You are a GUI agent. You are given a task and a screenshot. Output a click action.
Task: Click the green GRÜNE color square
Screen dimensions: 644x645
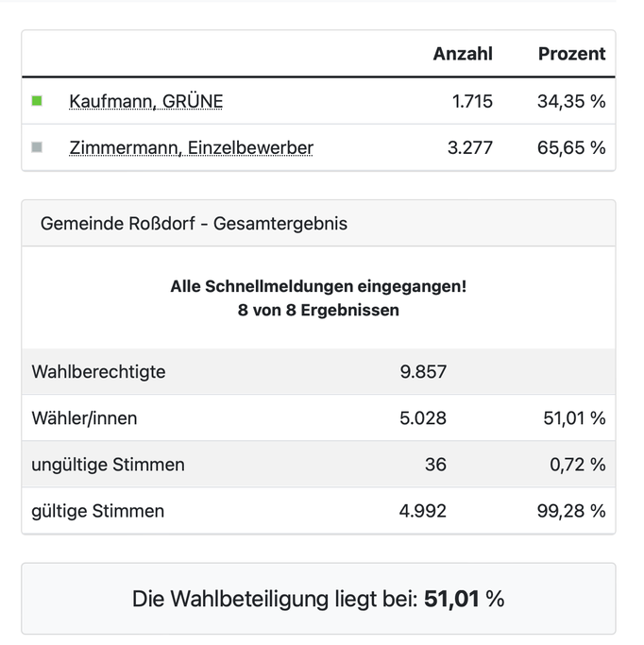click(37, 101)
